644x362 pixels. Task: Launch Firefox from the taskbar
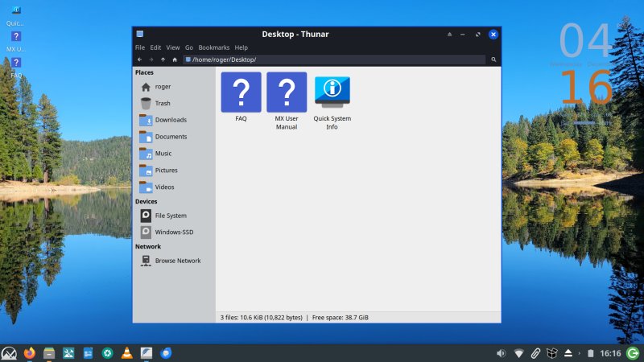click(30, 353)
